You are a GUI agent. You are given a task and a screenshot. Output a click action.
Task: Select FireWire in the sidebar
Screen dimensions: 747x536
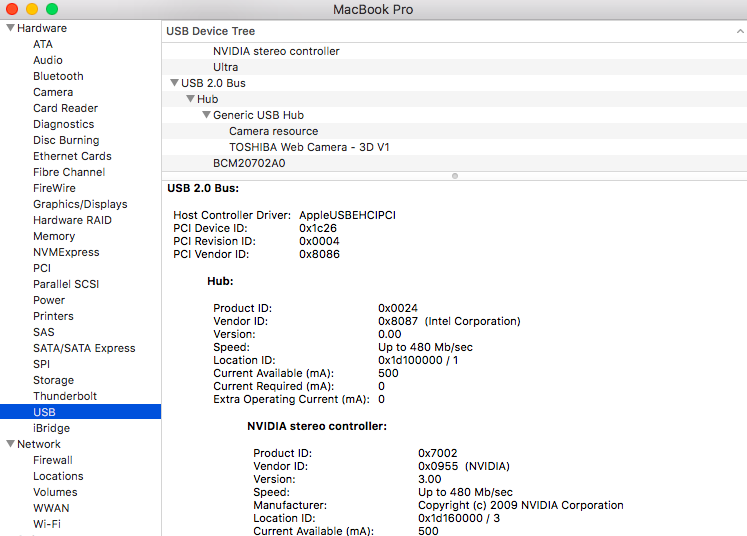(x=54, y=188)
